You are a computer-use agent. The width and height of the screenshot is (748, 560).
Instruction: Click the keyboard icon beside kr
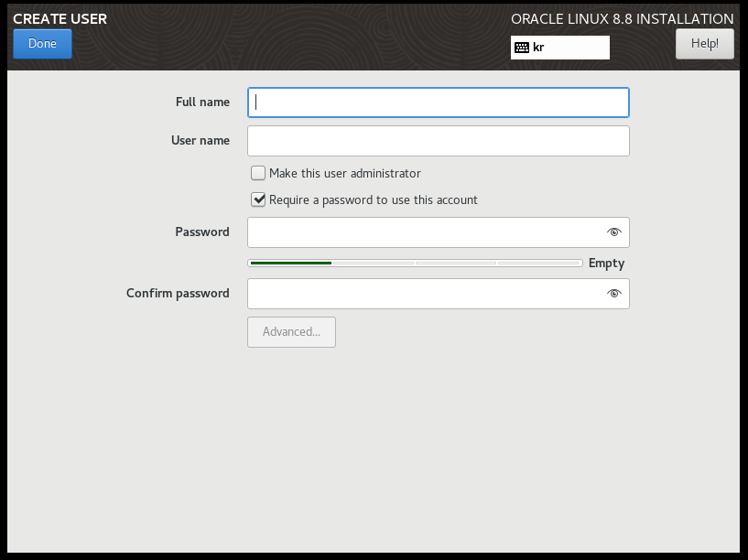522,48
